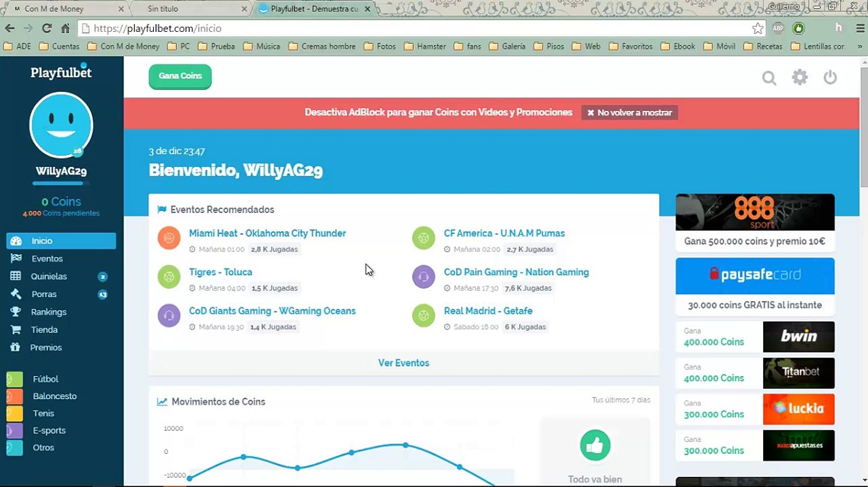Viewport: 868px width, 487px height.
Task: Click the peak point on the coins chart
Action: point(406,445)
